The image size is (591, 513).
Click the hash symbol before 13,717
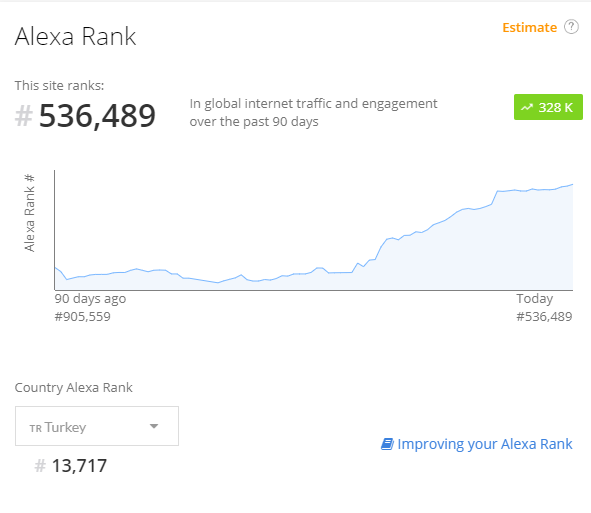(x=40, y=466)
